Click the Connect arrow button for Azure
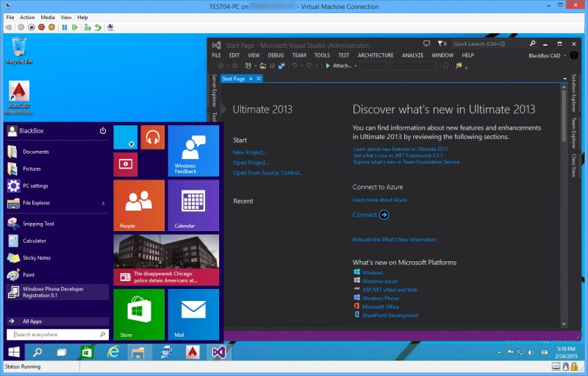588x376 pixels. [384, 215]
